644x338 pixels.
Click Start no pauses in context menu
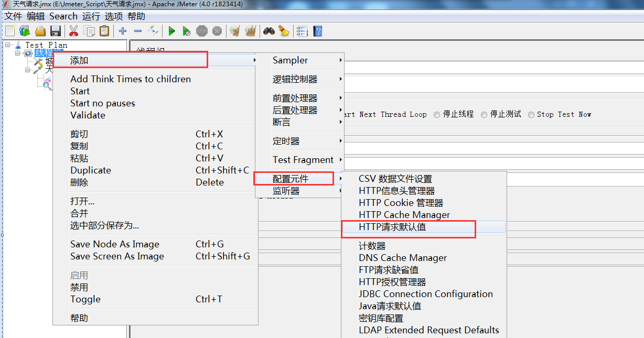click(156, 103)
